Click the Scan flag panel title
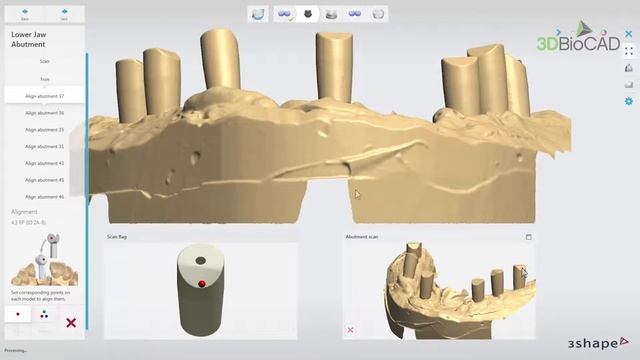The height and width of the screenshot is (360, 640). tap(117, 237)
